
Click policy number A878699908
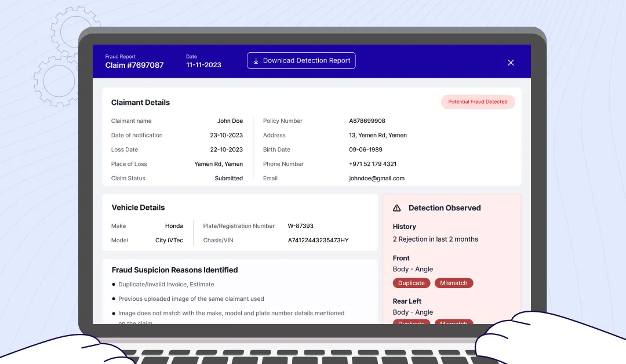(x=367, y=121)
